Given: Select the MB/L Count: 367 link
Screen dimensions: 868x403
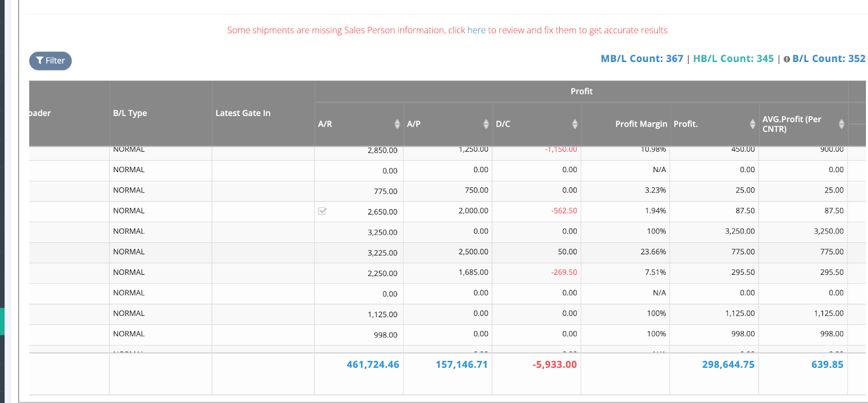Looking at the screenshot, I should 642,59.
